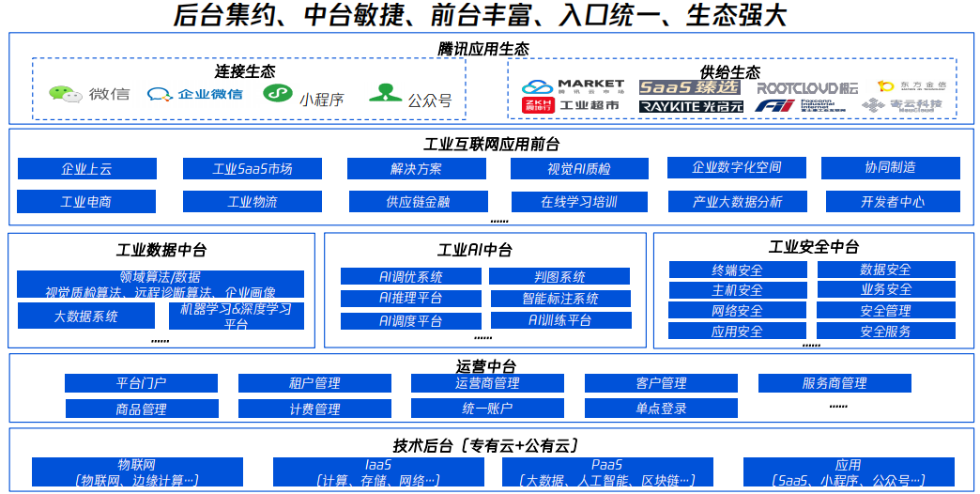Select the PaaS block in 技术后台
The height and width of the screenshot is (494, 980).
click(x=606, y=472)
